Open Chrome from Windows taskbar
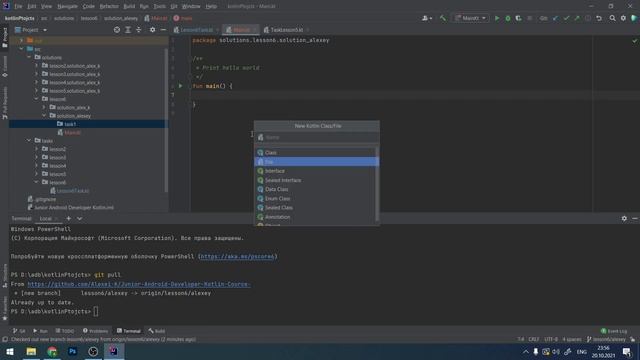 [x=52, y=351]
